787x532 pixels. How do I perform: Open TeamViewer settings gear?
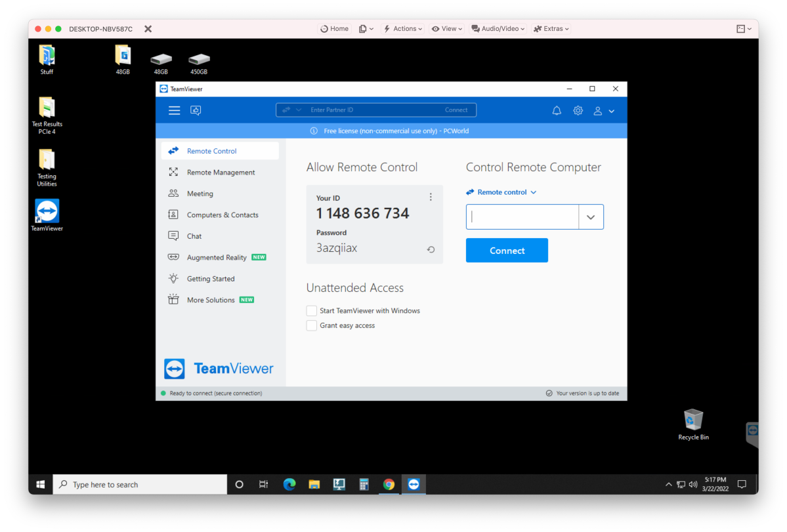click(578, 111)
